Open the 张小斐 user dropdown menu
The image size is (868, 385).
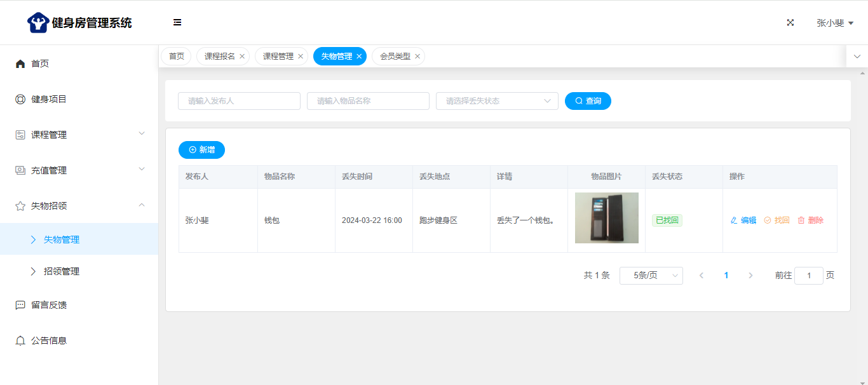coord(834,23)
